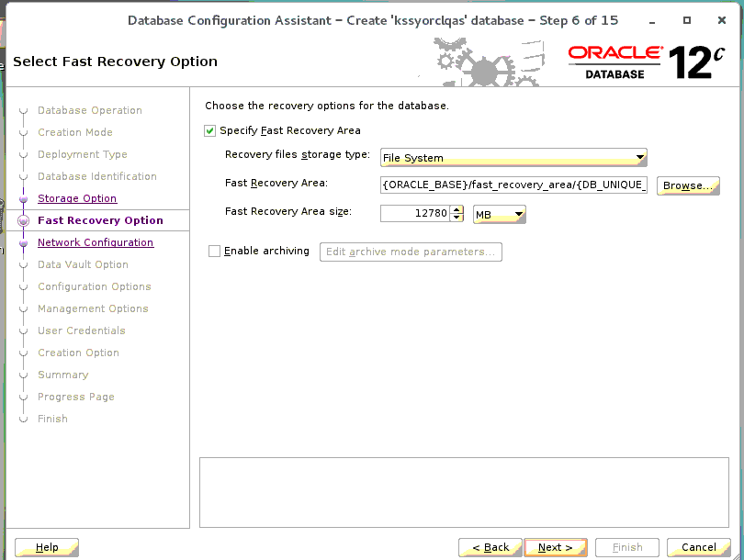Select Fast Recovery Option in sidebar

pos(100,220)
